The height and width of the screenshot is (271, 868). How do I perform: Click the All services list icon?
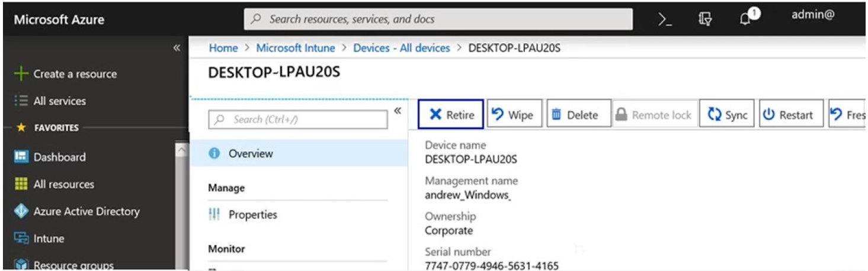pyautogui.click(x=21, y=101)
